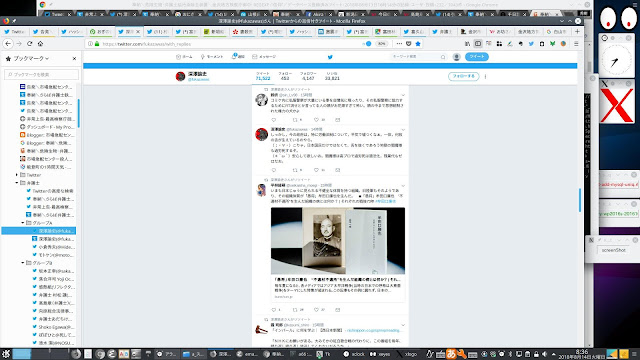
Task: Toggle the sidebar view button
Action: 478,44
